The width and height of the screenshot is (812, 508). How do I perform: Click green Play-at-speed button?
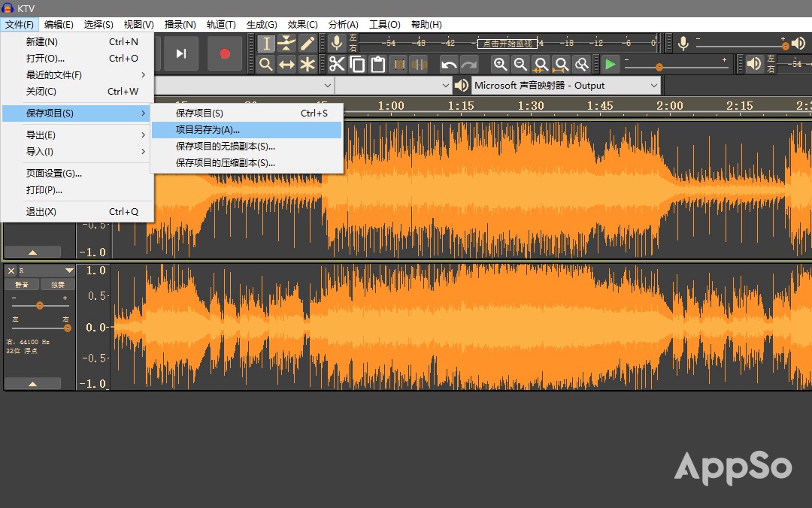tap(610, 65)
